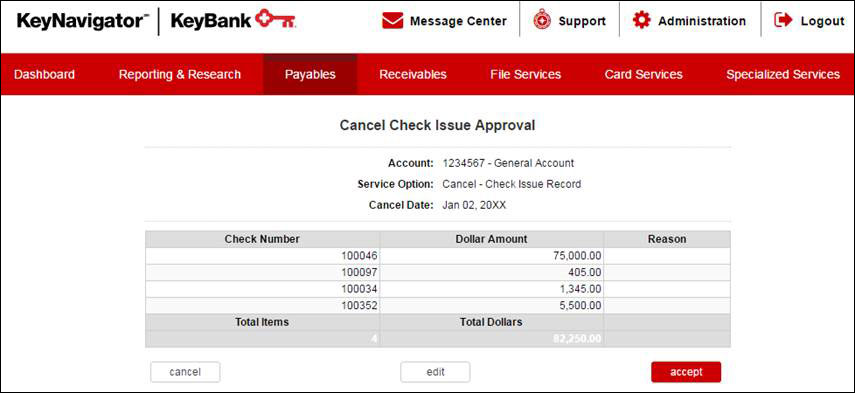Screen dimensions: 855x393
Task: Click the Message Center text link
Action: pyautogui.click(x=458, y=21)
